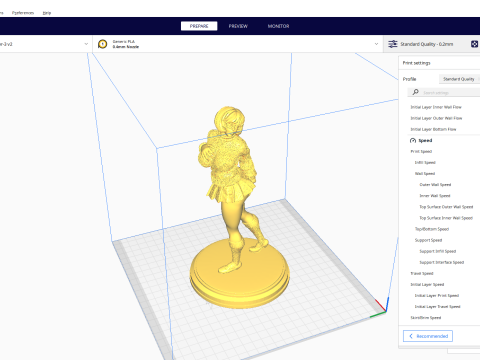Switch to the PREPARE stage tab
Screen dimensions: 480x360
(x=199, y=26)
